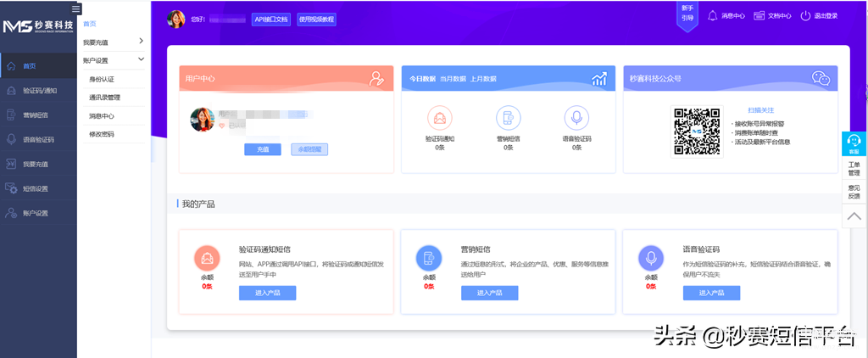Viewport: 868px width, 358px height.
Task: Open 客服 support chat widget
Action: click(x=854, y=143)
